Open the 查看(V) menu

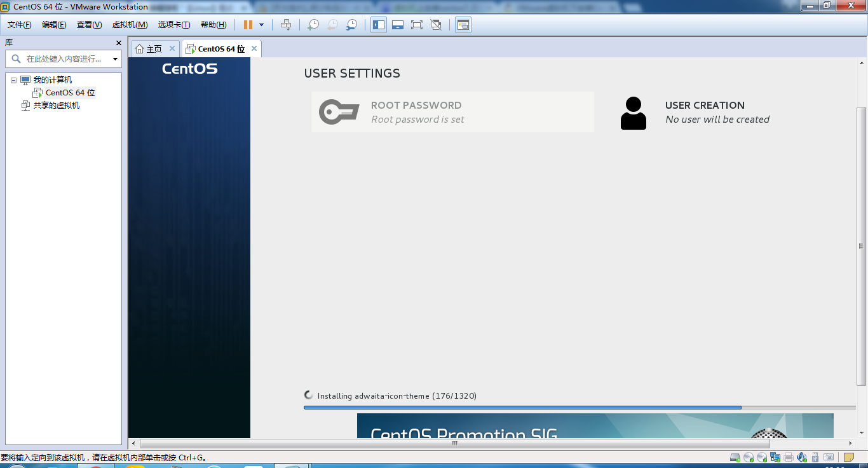89,25
